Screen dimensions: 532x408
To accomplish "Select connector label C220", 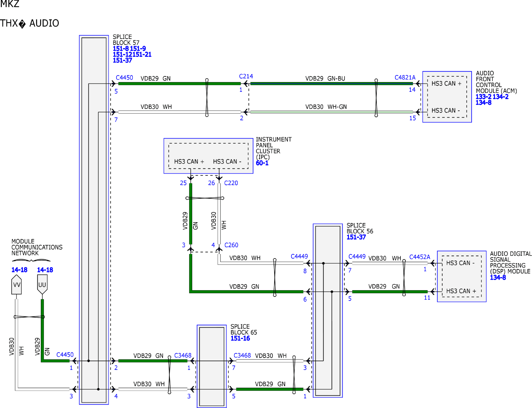I will 231,183.
